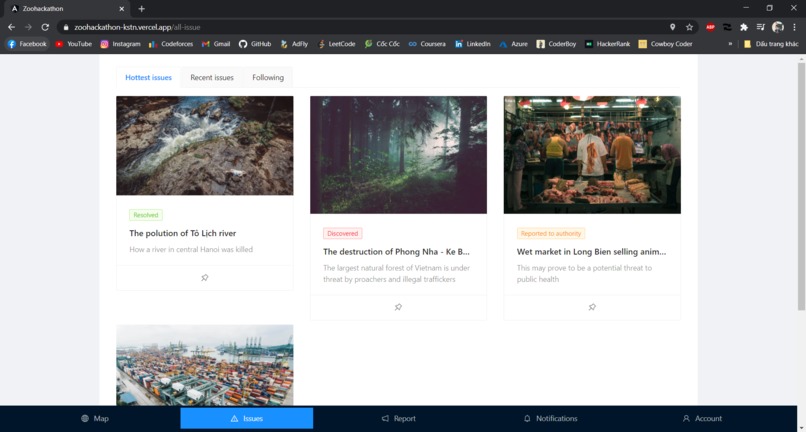Click the page vertical scrollbar

click(x=801, y=186)
